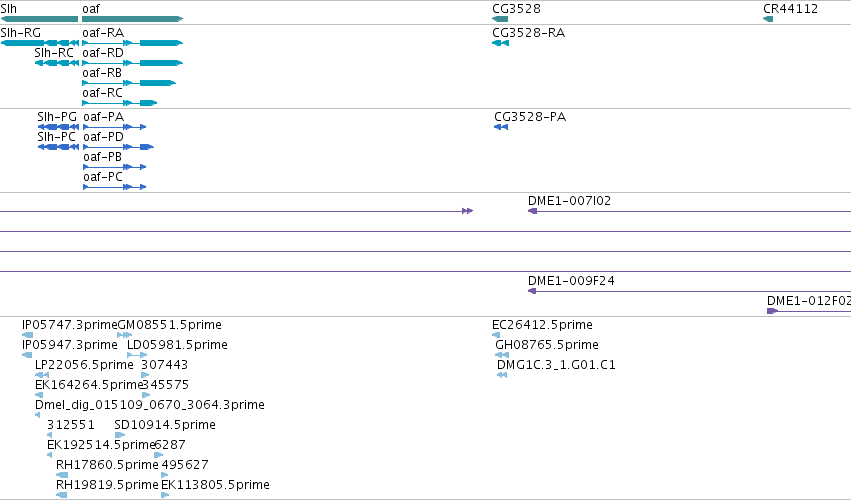Select the RH19819.5prime EST glyph
The height and width of the screenshot is (500, 851).
[x=61, y=495]
